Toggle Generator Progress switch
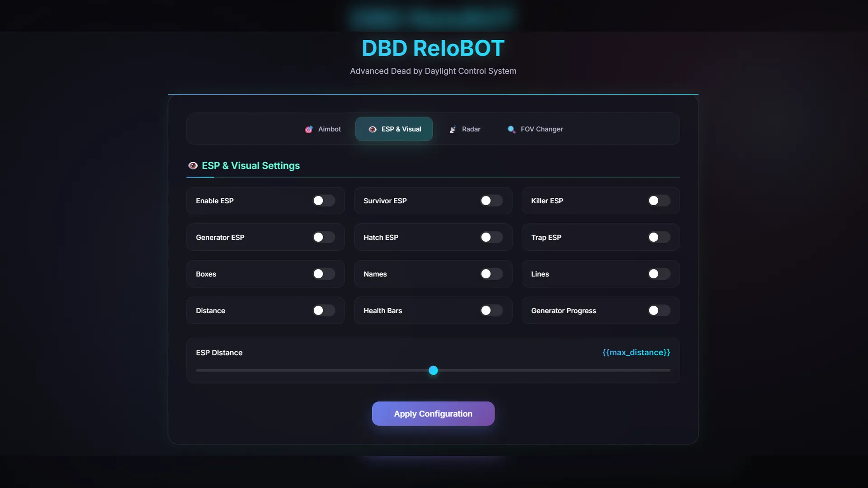 coord(659,310)
